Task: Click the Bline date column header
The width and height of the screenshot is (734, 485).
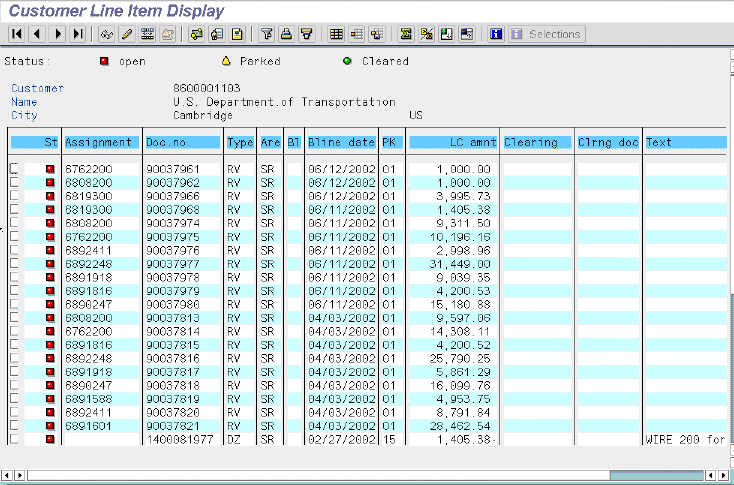Action: (341, 143)
